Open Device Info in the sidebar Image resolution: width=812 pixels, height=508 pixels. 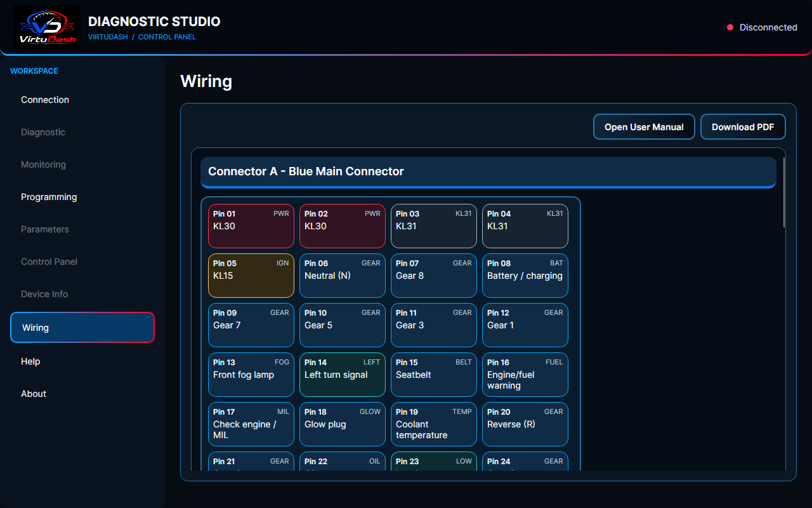pyautogui.click(x=82, y=294)
